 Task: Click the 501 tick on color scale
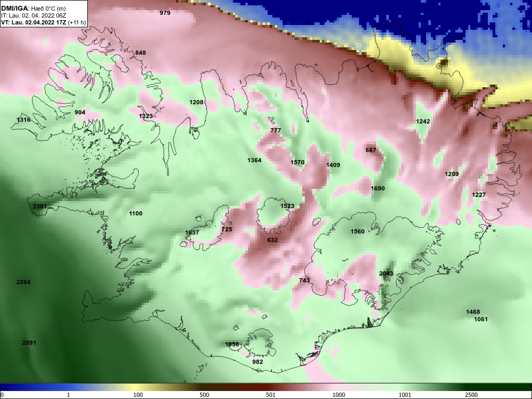click(270, 395)
